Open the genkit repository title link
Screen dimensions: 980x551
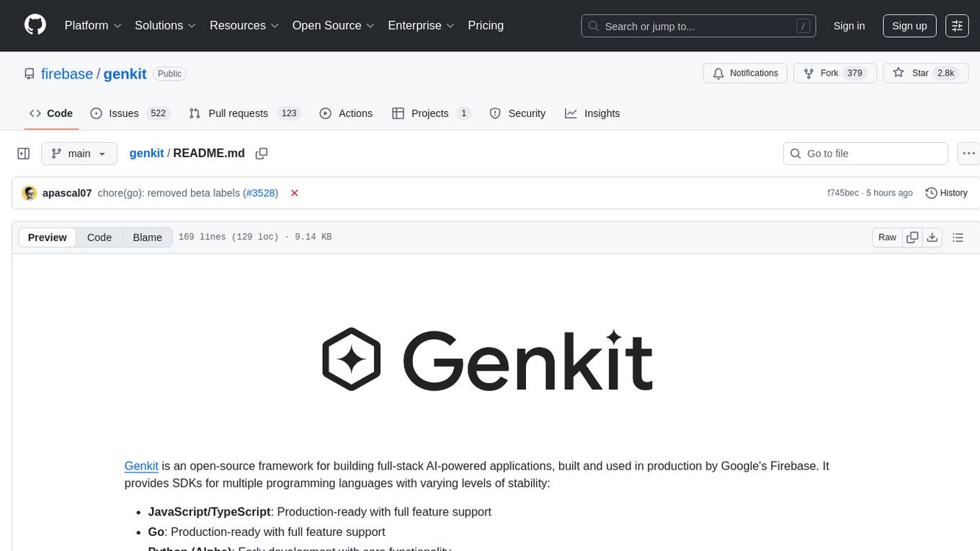pyautogui.click(x=125, y=74)
